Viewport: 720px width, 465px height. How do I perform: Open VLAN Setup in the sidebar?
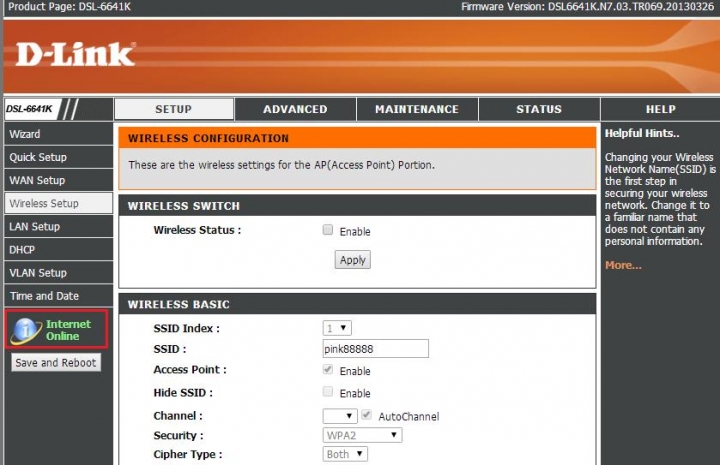click(58, 273)
